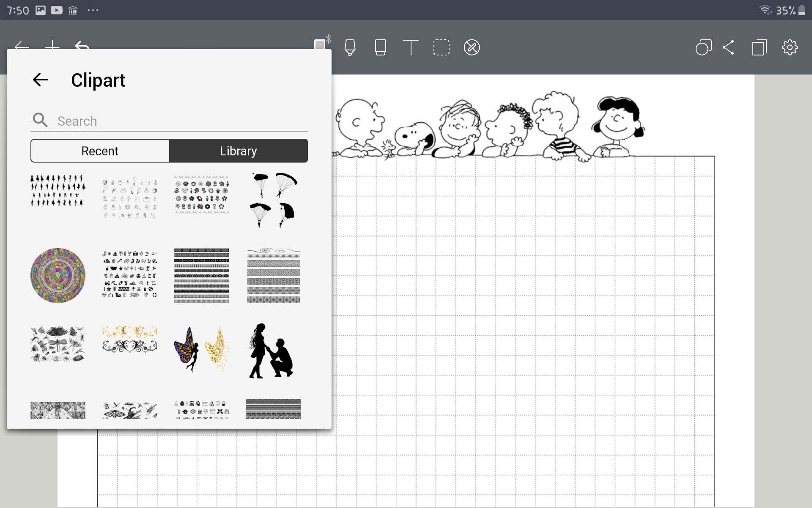812x508 pixels.
Task: Select the eraser tool
Action: (x=380, y=47)
